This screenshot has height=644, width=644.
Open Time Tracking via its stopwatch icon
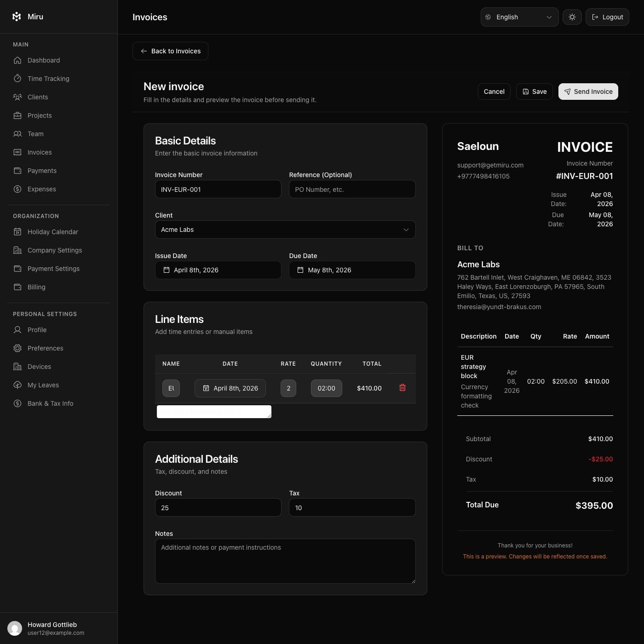pyautogui.click(x=17, y=79)
